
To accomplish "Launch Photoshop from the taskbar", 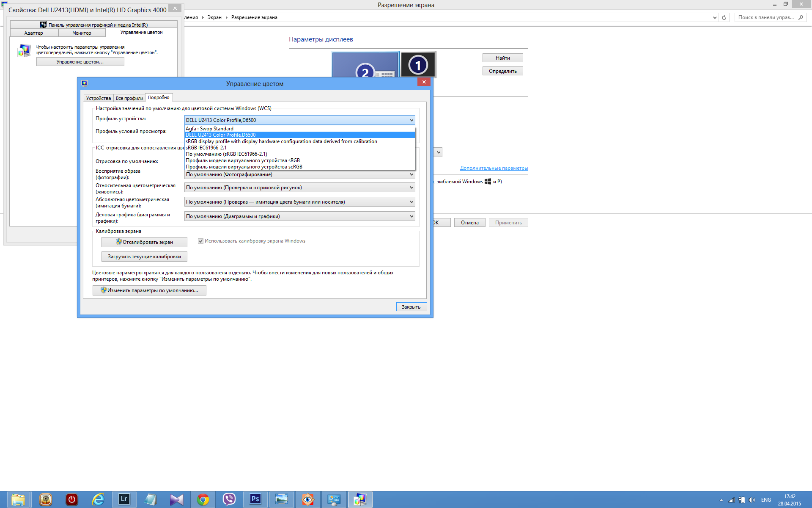I will [x=255, y=499].
